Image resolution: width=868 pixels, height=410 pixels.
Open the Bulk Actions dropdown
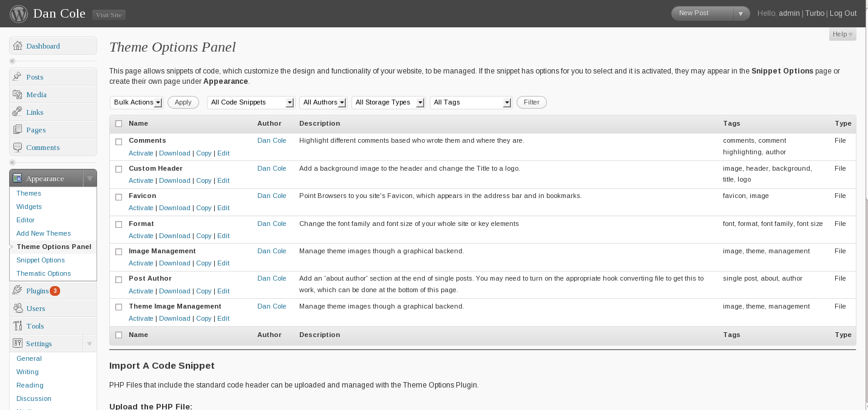pyautogui.click(x=137, y=103)
